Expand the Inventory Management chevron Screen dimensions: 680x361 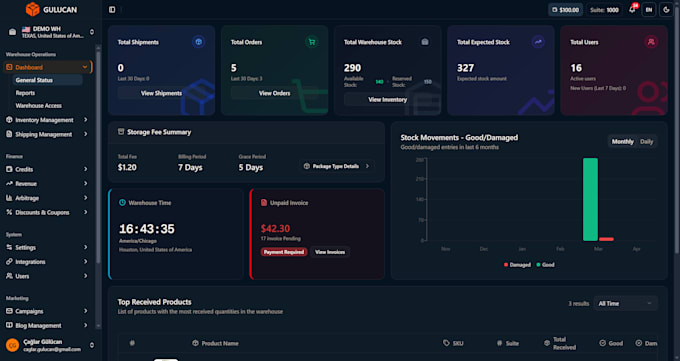tap(85, 120)
